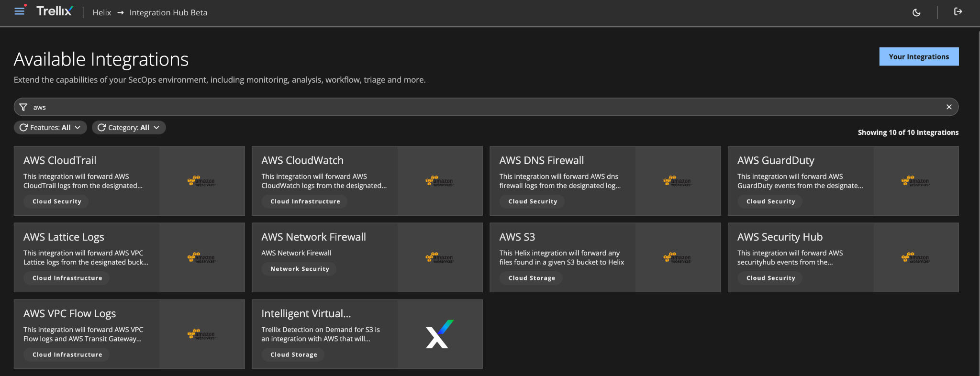Open the AWS CloudTrail integration card
980x376 pixels.
coord(60,161)
